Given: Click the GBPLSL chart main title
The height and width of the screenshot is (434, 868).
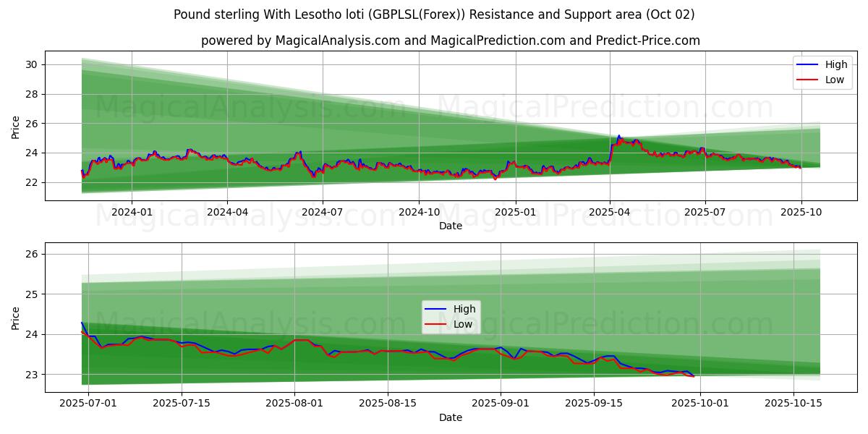Looking at the screenshot, I should (x=434, y=14).
